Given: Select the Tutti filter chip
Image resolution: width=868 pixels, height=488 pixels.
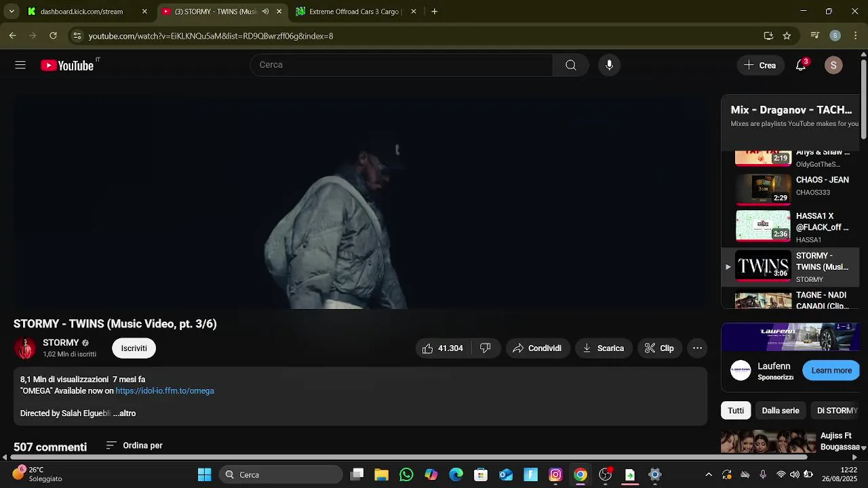Looking at the screenshot, I should [736, 411].
